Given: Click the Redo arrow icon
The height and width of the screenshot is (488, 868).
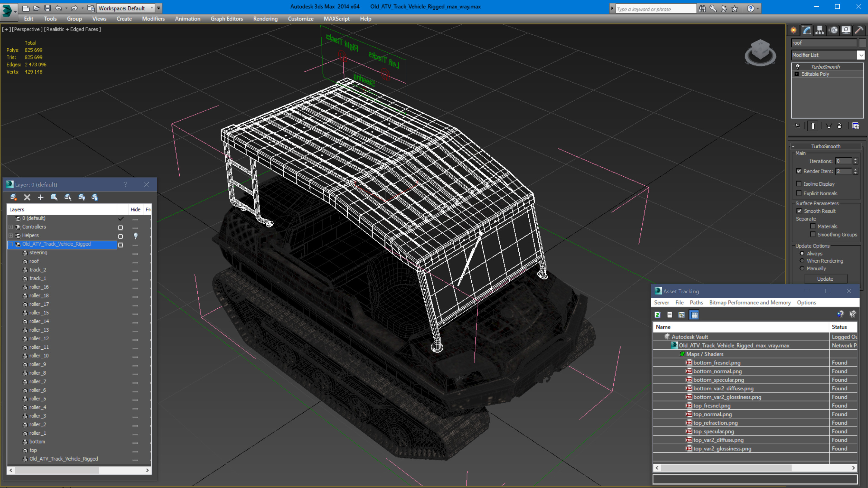Looking at the screenshot, I should pos(74,8).
